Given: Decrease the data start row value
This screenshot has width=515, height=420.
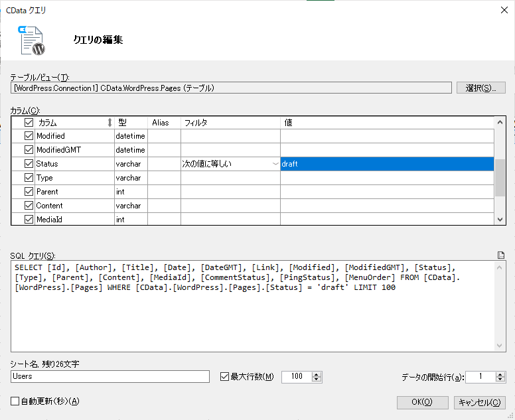Looking at the screenshot, I should [x=500, y=380].
